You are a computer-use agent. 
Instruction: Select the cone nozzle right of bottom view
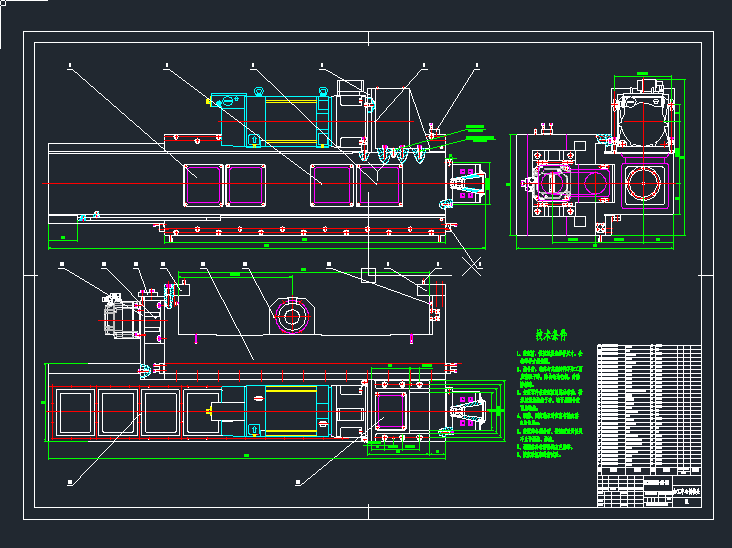[x=470, y=412]
